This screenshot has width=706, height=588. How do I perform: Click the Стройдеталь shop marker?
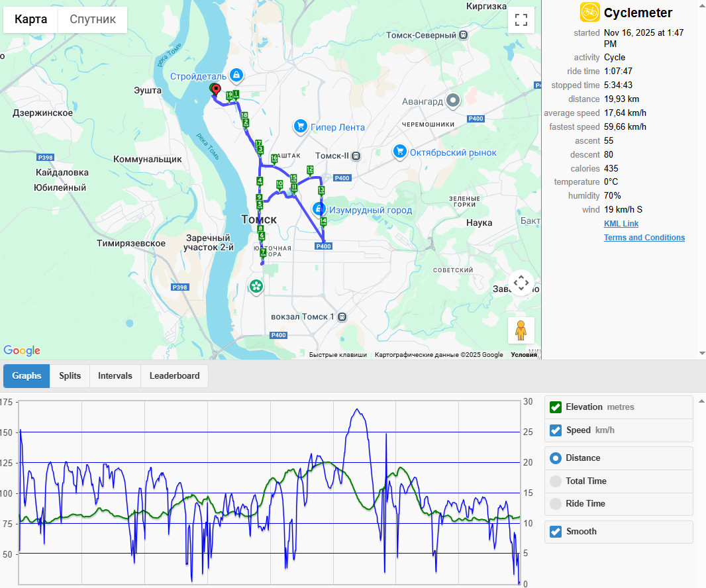coord(236,75)
